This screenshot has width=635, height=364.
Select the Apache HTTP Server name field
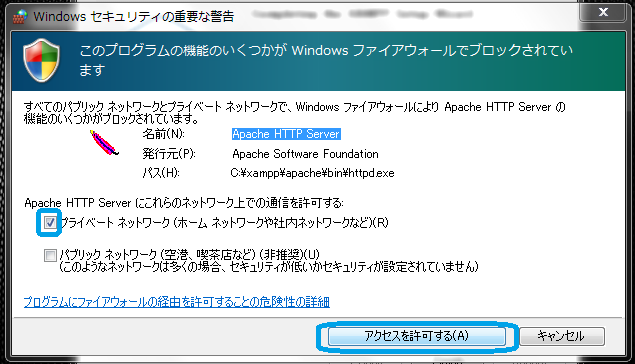tap(286, 134)
